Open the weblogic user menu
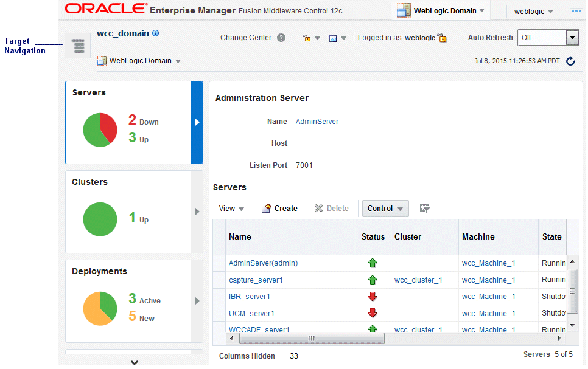The height and width of the screenshot is (369, 588). 534,12
